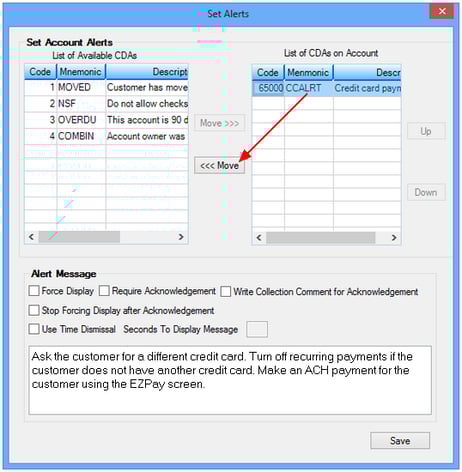
Task: Click the Down button
Action: click(x=426, y=192)
